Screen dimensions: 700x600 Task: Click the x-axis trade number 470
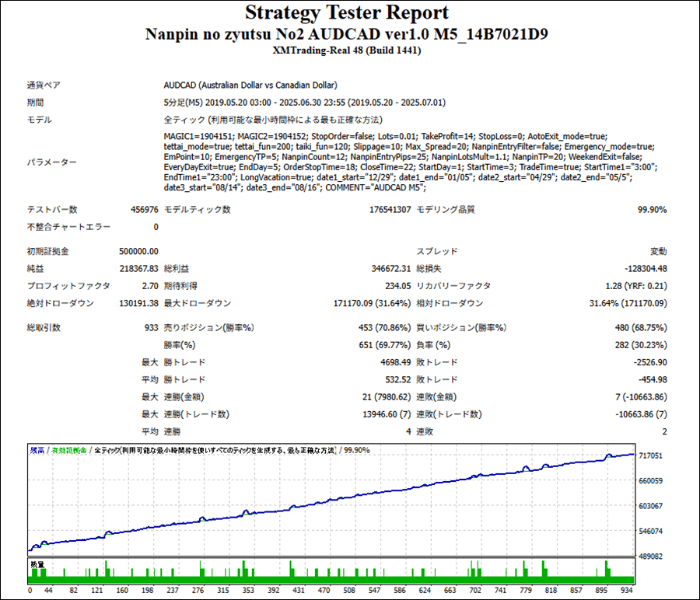(x=324, y=590)
